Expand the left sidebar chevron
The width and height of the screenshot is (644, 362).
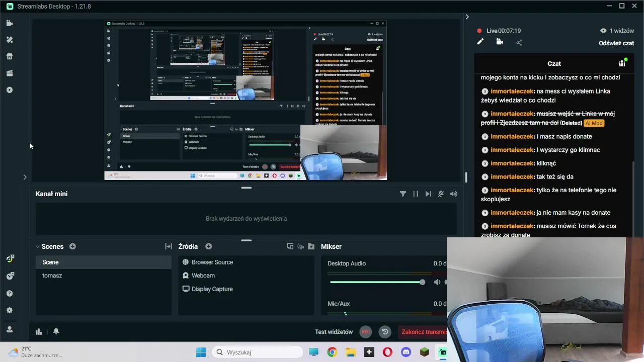[25, 177]
